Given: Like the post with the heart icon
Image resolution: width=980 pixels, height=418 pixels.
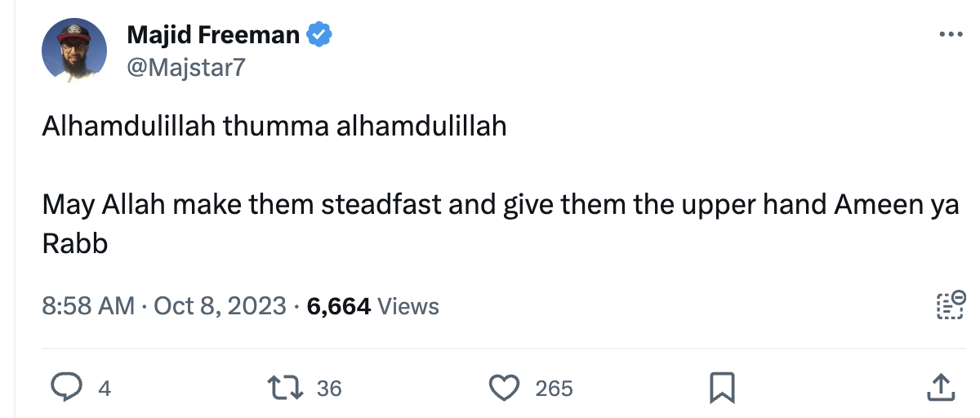Looking at the screenshot, I should [x=505, y=387].
